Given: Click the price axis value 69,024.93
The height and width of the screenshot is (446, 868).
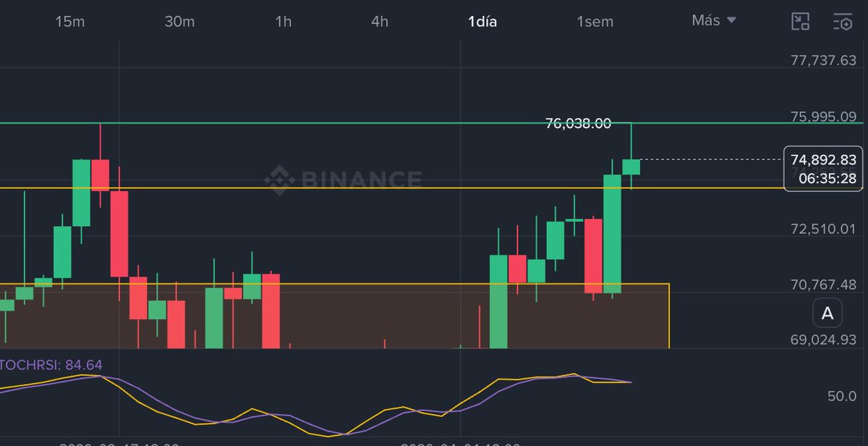Looking at the screenshot, I should (x=823, y=340).
